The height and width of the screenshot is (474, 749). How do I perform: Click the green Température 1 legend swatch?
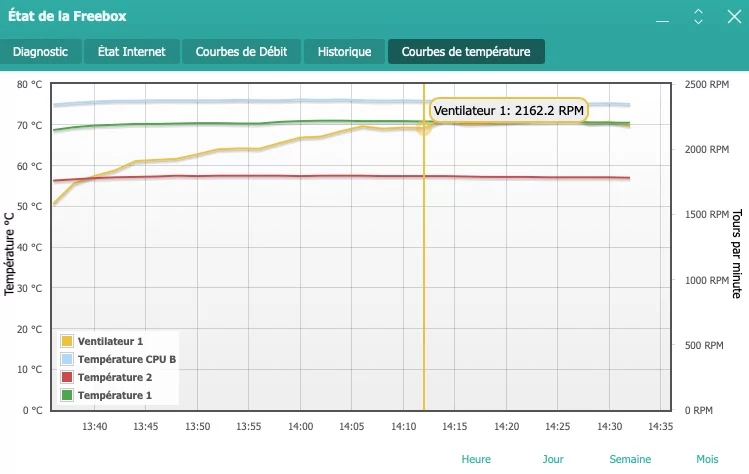(67, 395)
